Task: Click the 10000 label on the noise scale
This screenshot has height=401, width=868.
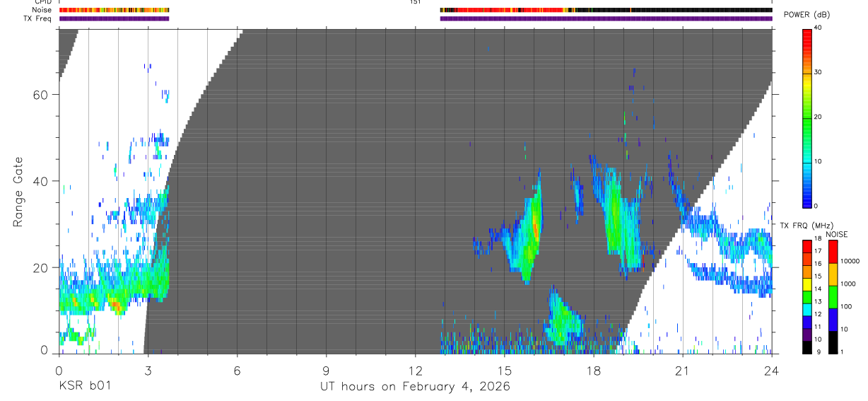Action: pyautogui.click(x=850, y=261)
